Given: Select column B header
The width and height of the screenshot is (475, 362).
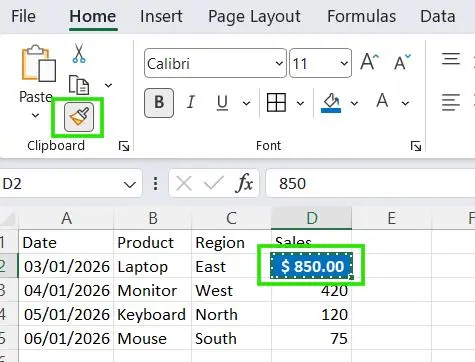Looking at the screenshot, I should [x=153, y=218].
